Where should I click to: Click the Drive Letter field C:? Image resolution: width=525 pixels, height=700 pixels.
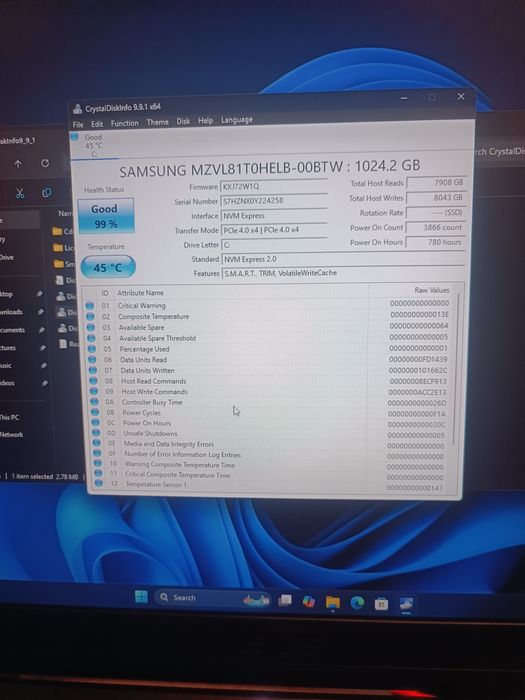274,245
